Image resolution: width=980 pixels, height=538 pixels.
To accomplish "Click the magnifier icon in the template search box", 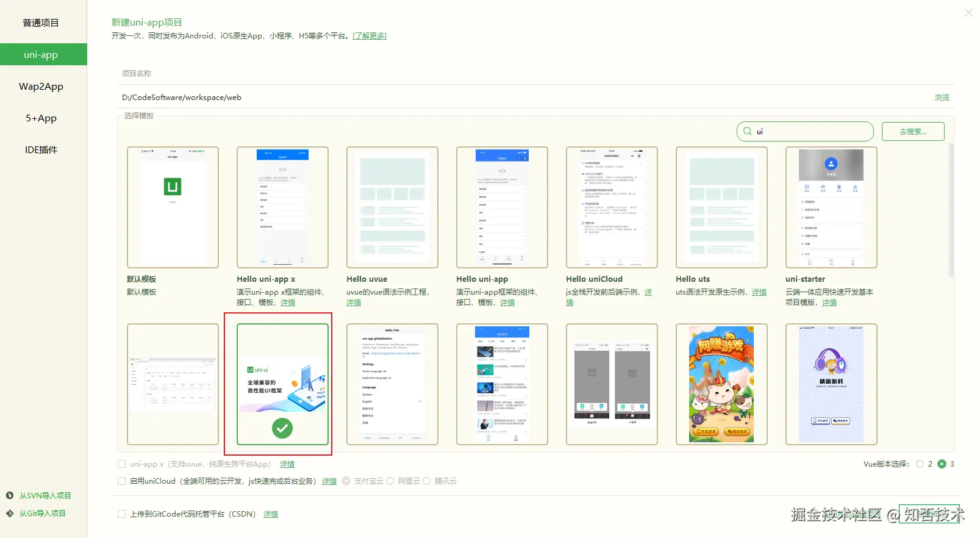I will pos(747,131).
